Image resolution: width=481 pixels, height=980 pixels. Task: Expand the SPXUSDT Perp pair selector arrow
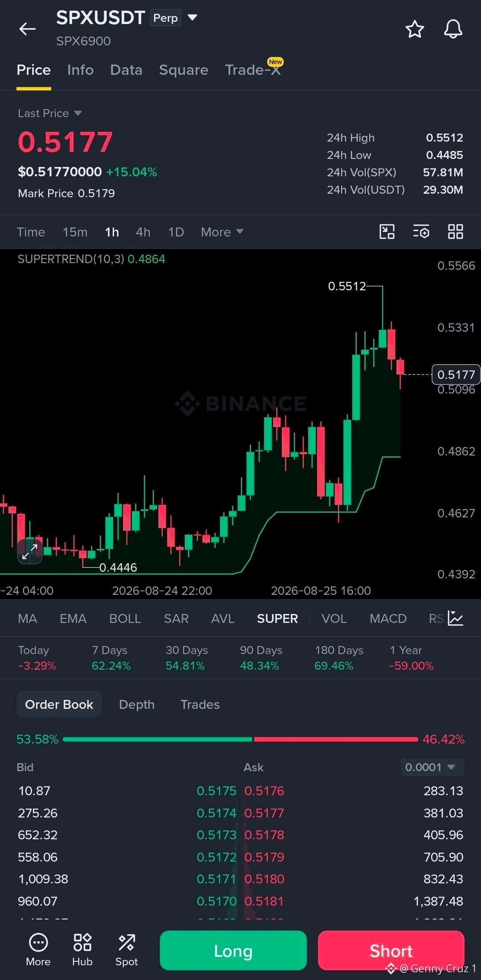pyautogui.click(x=192, y=17)
